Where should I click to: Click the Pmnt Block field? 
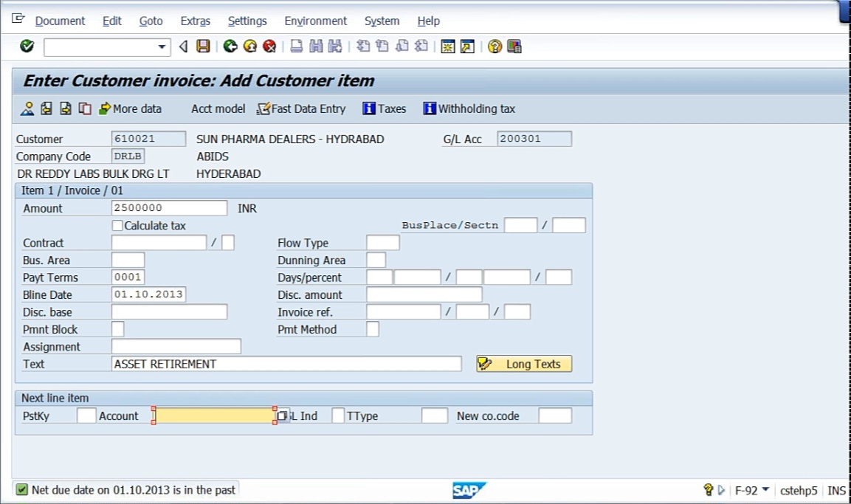tap(118, 329)
